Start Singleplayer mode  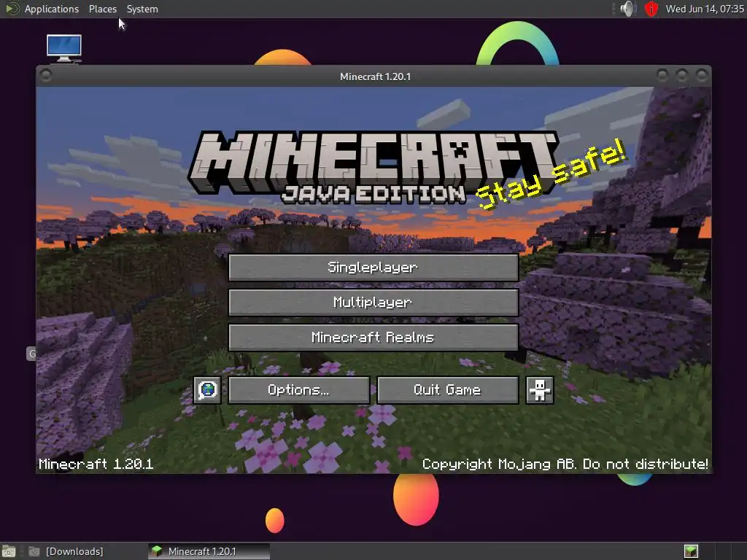pyautogui.click(x=373, y=267)
